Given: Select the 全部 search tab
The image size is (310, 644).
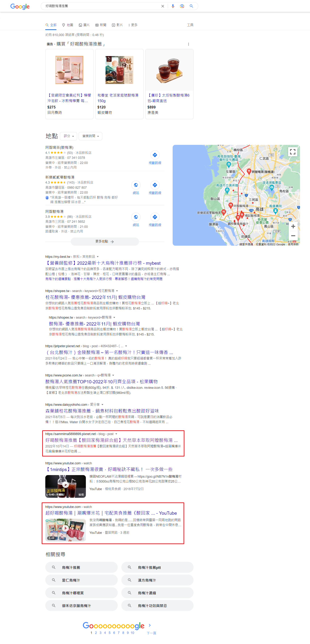Looking at the screenshot, I should tap(51, 25).
